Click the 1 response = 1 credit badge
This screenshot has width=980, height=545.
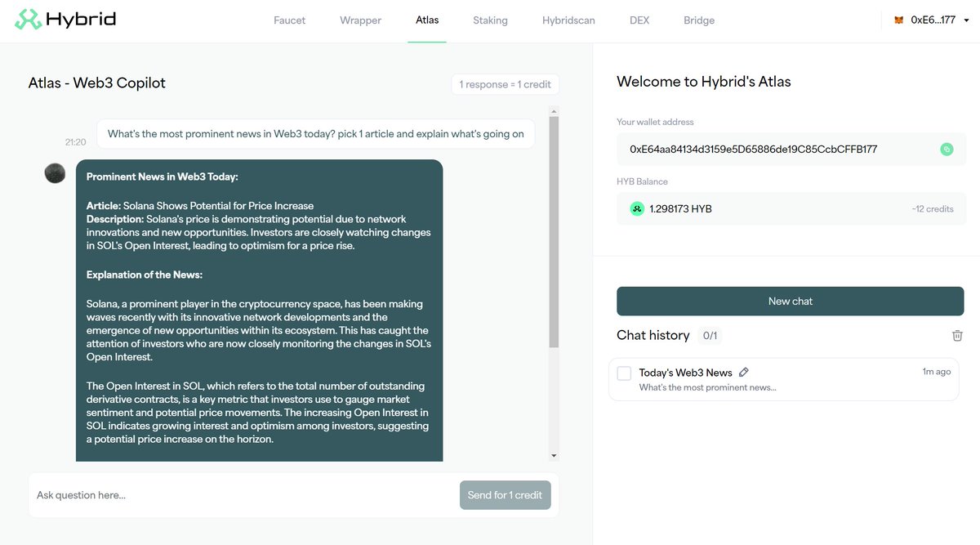[505, 84]
